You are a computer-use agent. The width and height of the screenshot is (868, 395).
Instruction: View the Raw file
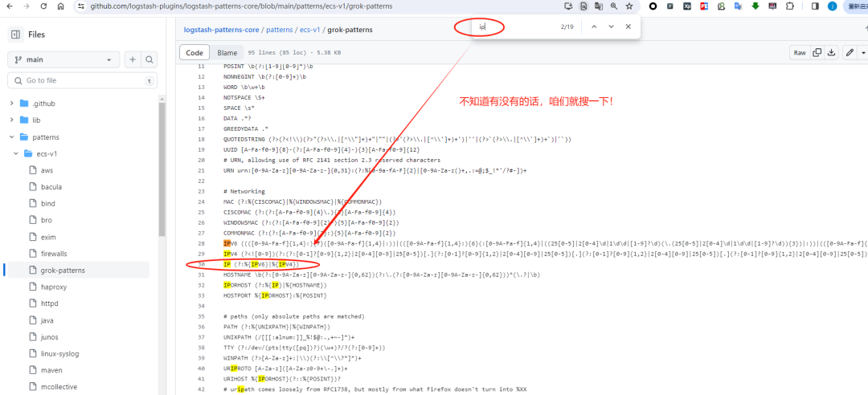tap(800, 52)
